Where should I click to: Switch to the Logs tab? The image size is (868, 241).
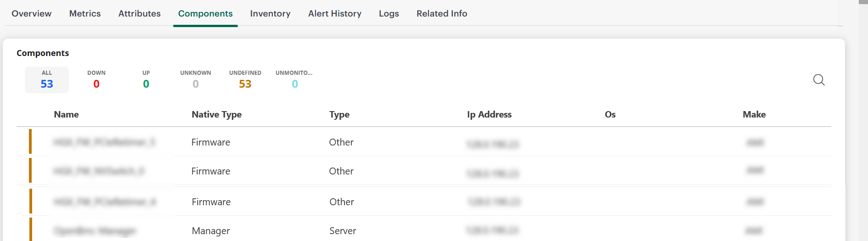coord(389,14)
